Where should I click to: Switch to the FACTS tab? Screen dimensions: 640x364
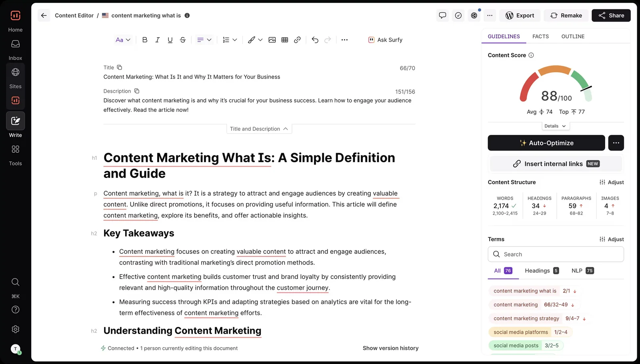coord(540,36)
